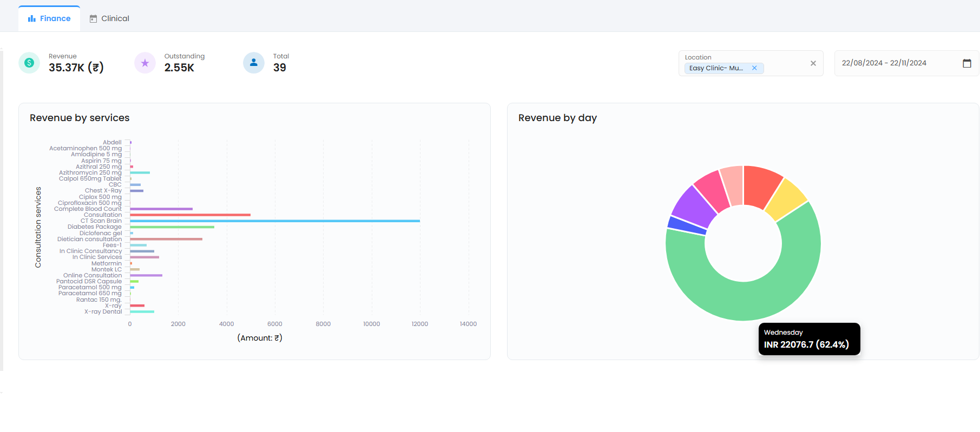Select the Finance tab
This screenshot has height=432, width=980.
point(49,18)
